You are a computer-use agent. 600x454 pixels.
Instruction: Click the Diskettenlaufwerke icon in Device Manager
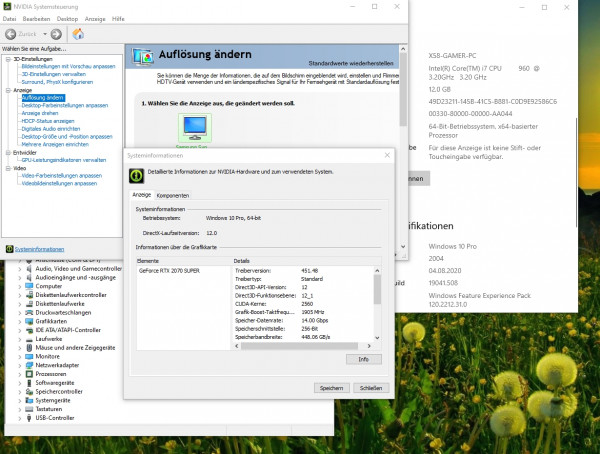(29, 304)
